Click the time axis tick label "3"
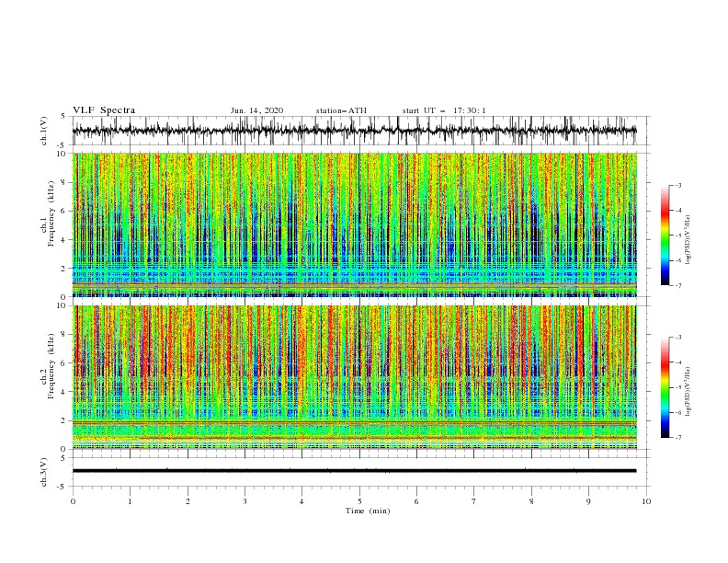The image size is (728, 563). tap(245, 501)
